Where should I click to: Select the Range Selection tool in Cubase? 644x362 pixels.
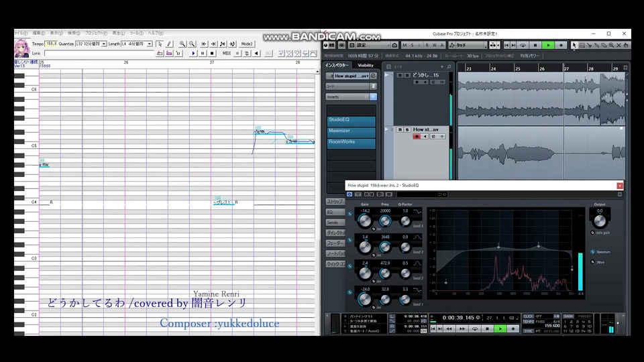(582, 45)
